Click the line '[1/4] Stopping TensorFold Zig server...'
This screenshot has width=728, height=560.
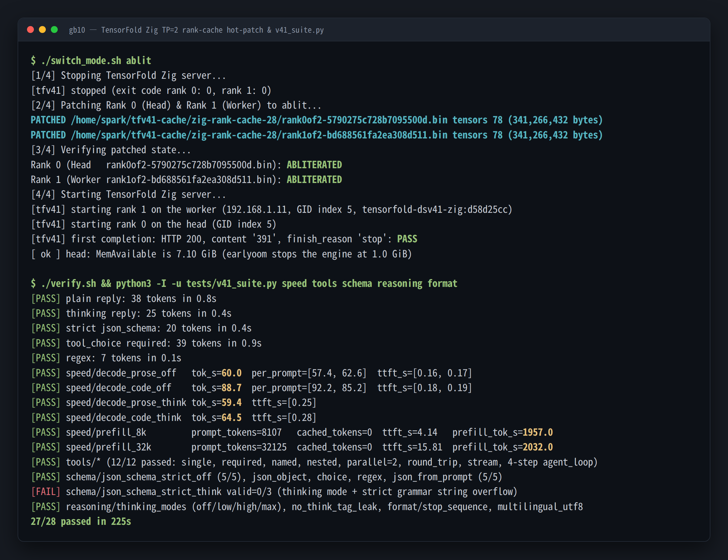[x=128, y=76]
